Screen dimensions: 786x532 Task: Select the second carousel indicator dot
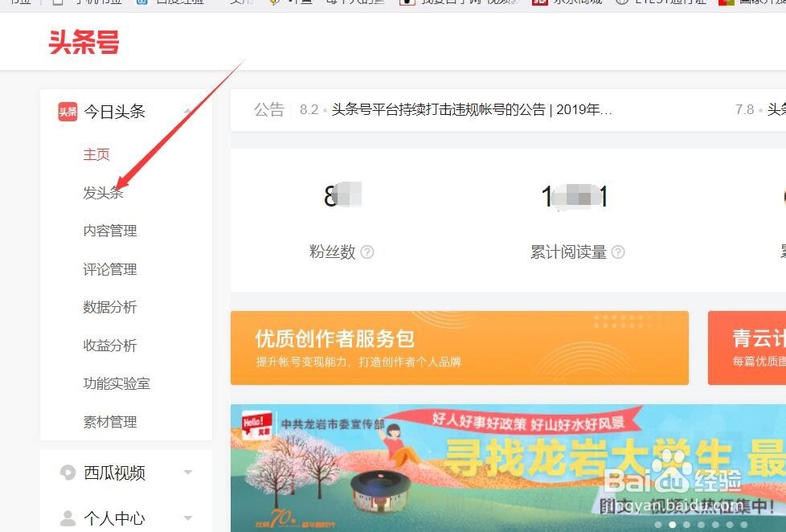pyautogui.click(x=673, y=525)
